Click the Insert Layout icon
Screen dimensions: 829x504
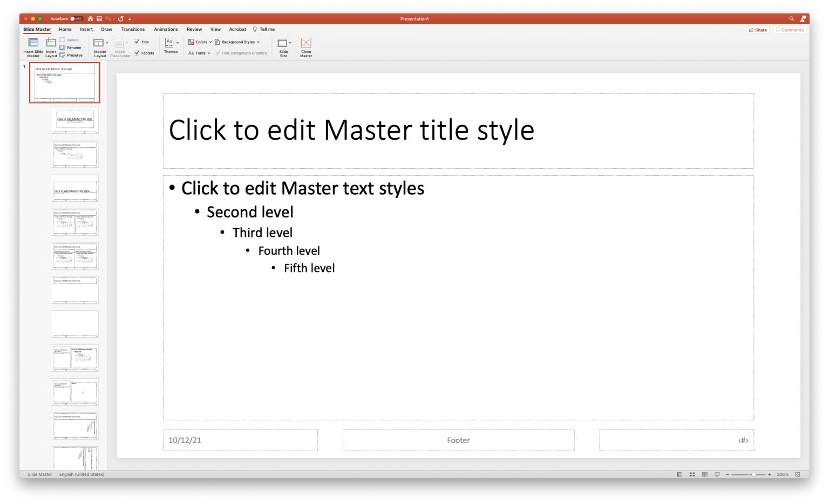(51, 43)
